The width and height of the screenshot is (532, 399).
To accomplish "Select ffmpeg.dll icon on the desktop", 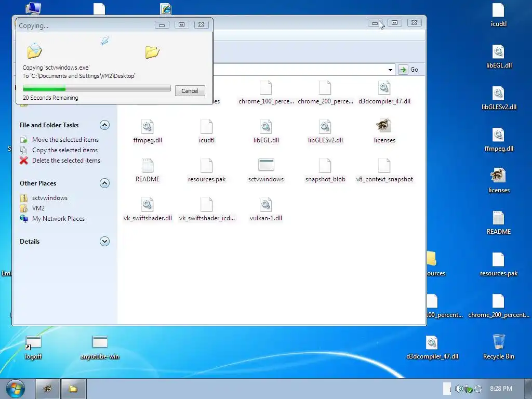I will click(x=498, y=140).
